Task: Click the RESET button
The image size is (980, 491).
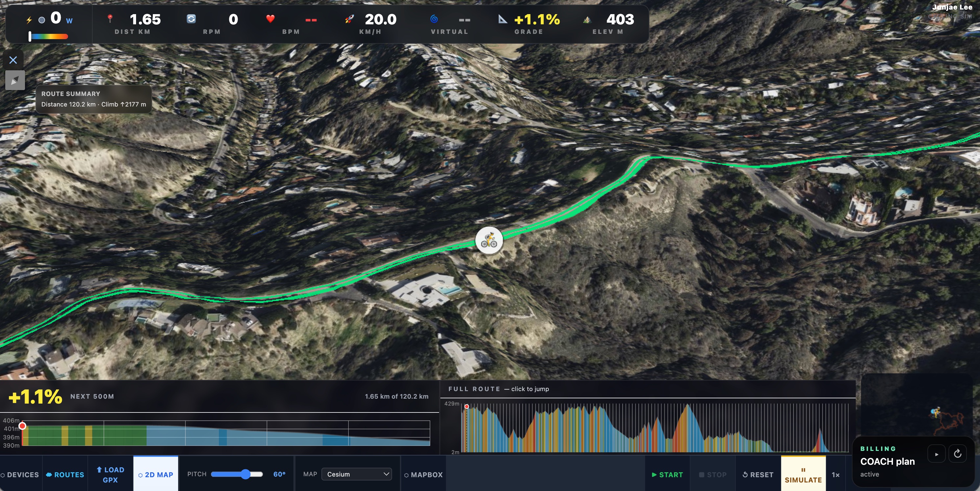Action: (758, 475)
